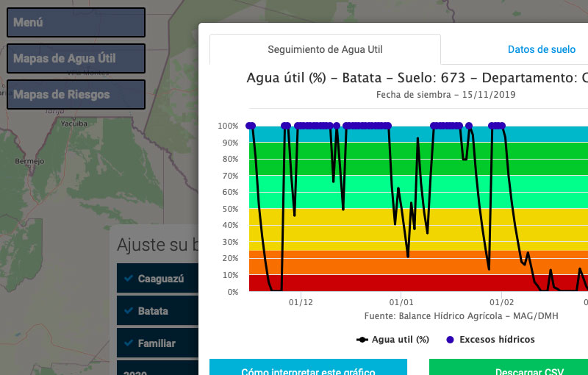Toggle the Excesos hídricos series label
This screenshot has height=375, width=588.
[x=497, y=340]
